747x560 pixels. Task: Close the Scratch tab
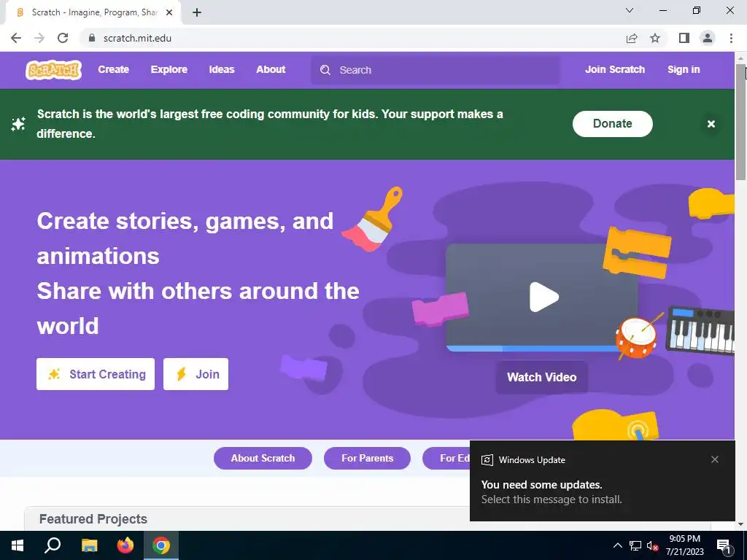(x=169, y=12)
